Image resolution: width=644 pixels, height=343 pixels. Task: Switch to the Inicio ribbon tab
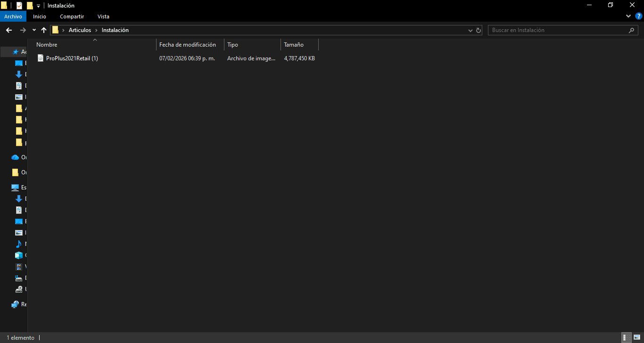(x=40, y=16)
